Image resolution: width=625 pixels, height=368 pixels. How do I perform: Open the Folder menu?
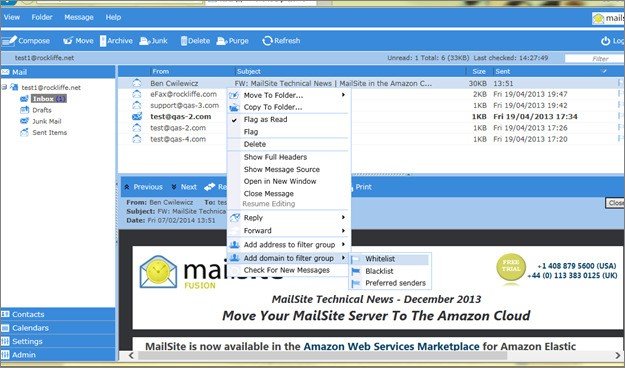pyautogui.click(x=42, y=17)
